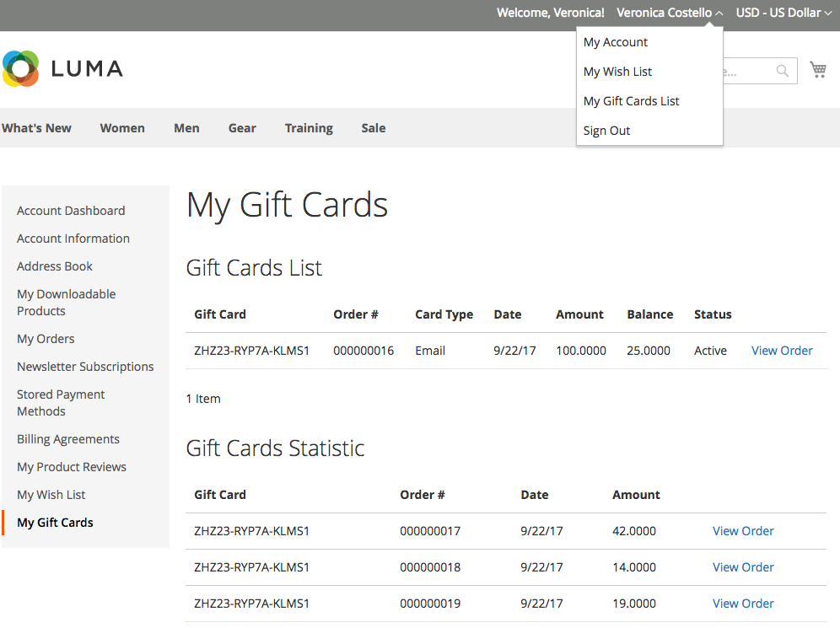
Task: Open My Downloadable Products in sidebar
Action: pos(66,303)
